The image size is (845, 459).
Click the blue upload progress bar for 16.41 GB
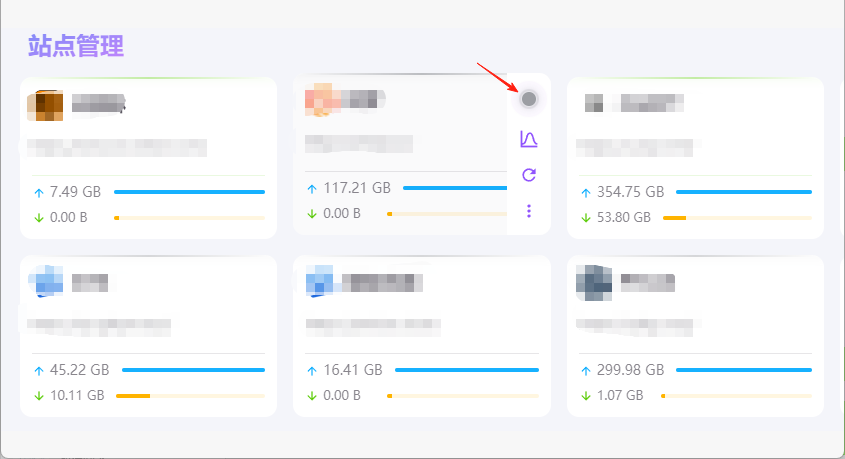465,370
